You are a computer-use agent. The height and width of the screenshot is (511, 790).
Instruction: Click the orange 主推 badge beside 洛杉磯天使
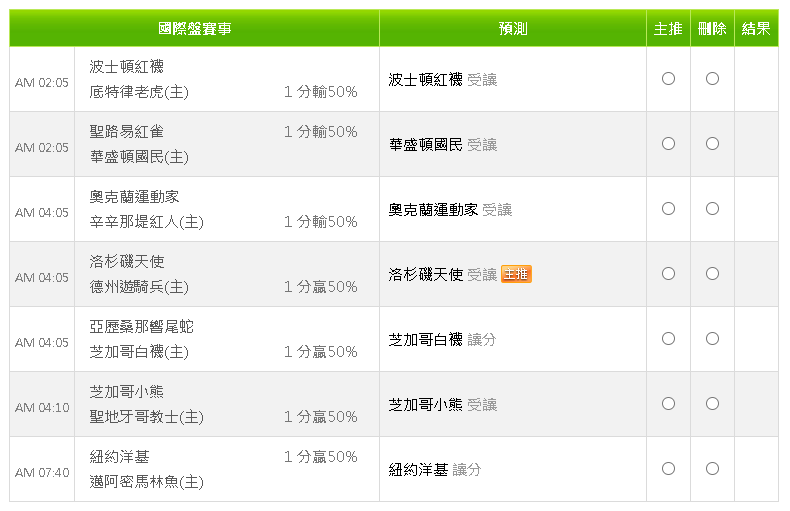pos(516,274)
